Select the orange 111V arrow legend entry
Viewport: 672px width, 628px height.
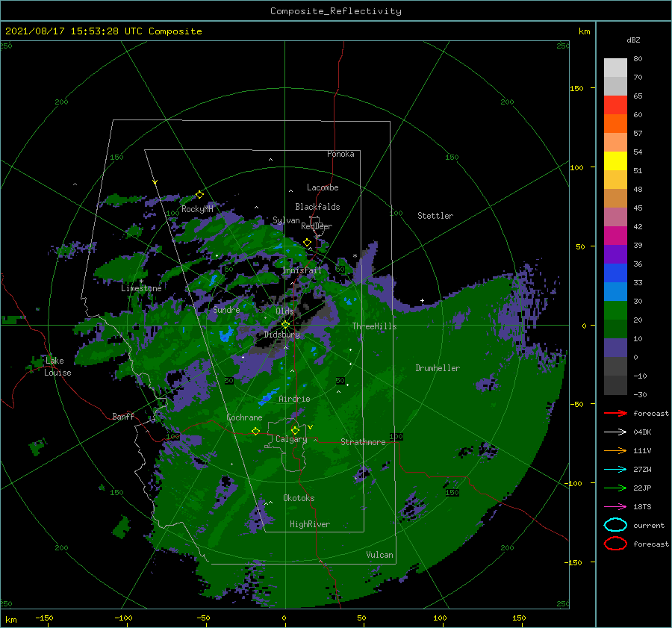click(615, 450)
